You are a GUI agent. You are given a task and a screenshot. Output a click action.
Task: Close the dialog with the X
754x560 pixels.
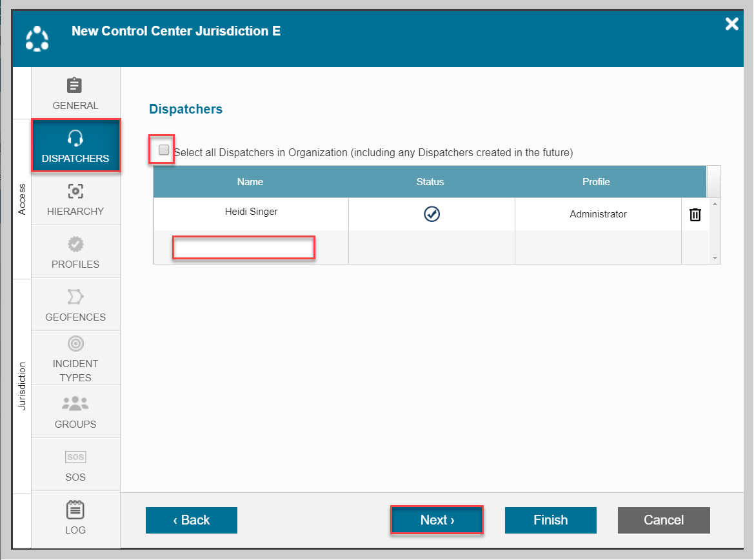click(x=731, y=25)
